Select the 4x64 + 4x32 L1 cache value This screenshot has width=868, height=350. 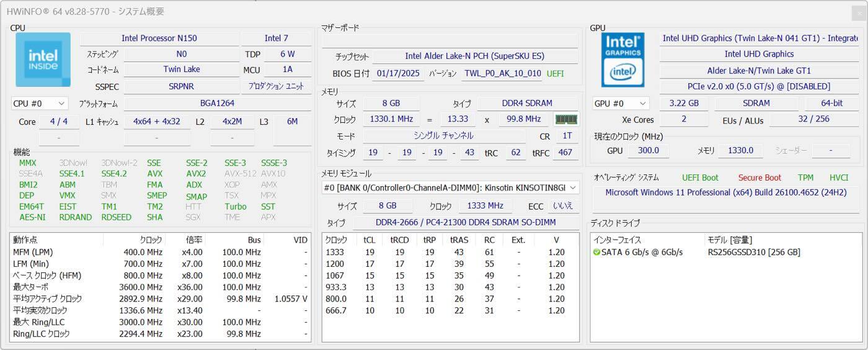point(156,122)
